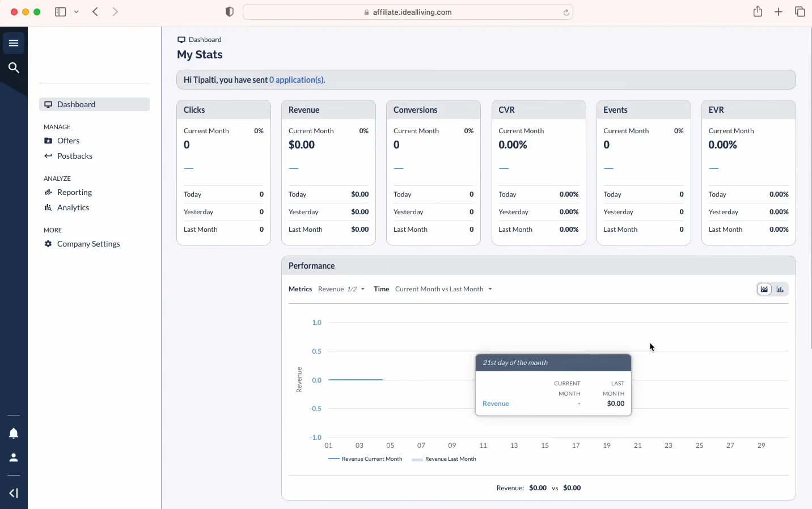Collapse the sidebar with arrow icon
This screenshot has height=509, width=812.
14,493
